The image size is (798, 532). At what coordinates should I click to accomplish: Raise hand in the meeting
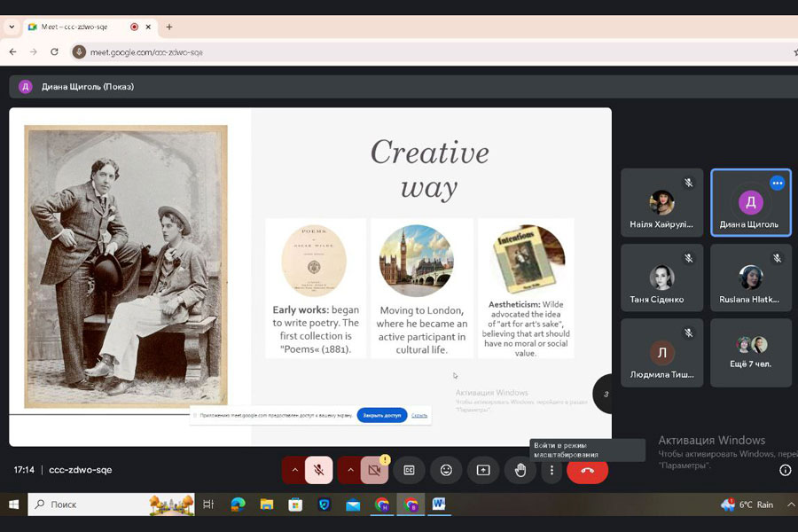(x=520, y=470)
